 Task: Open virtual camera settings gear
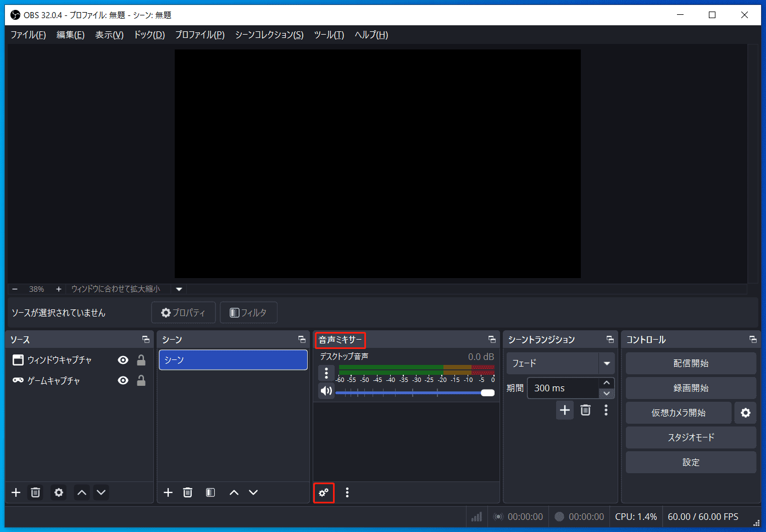(x=746, y=413)
